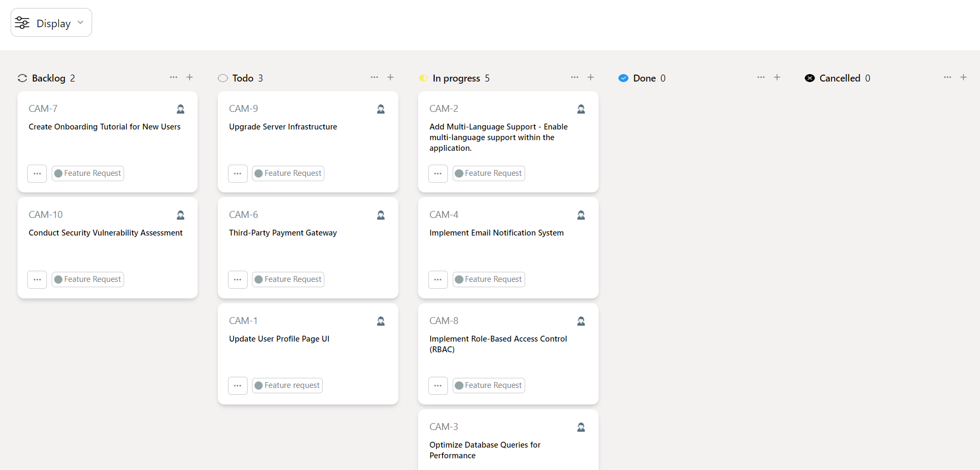Click the plus icon in Cancelled column
Image resolution: width=980 pixels, height=470 pixels.
click(x=963, y=77)
